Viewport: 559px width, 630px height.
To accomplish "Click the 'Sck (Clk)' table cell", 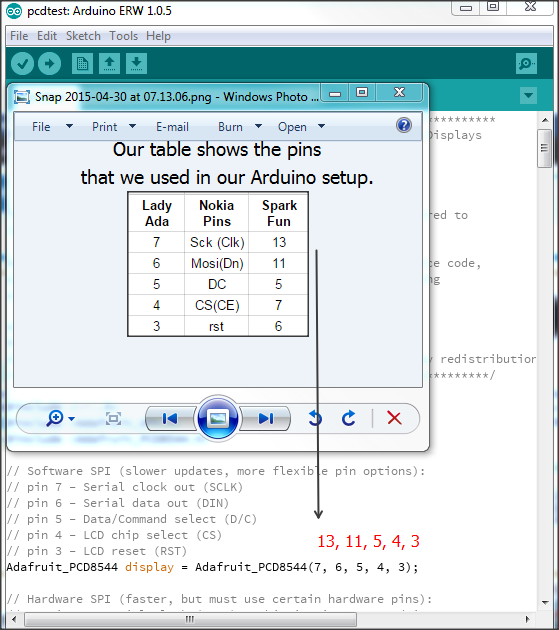I will click(217, 242).
